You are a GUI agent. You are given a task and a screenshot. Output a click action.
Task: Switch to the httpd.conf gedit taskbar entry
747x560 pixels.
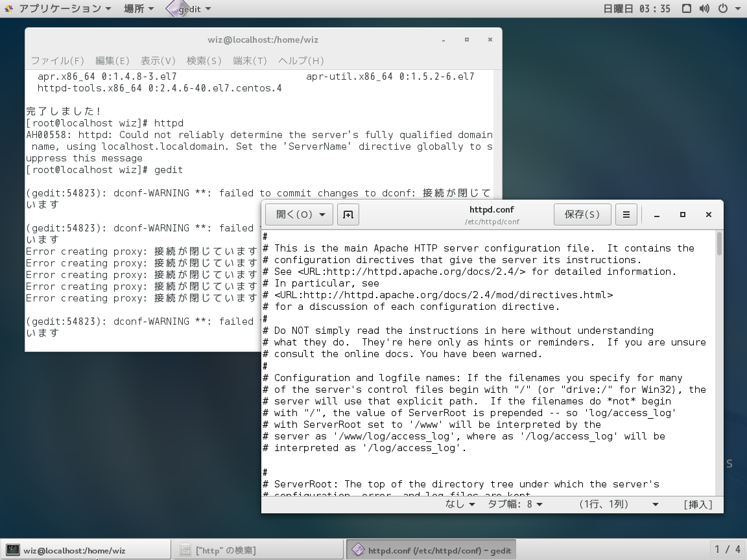[431, 550]
